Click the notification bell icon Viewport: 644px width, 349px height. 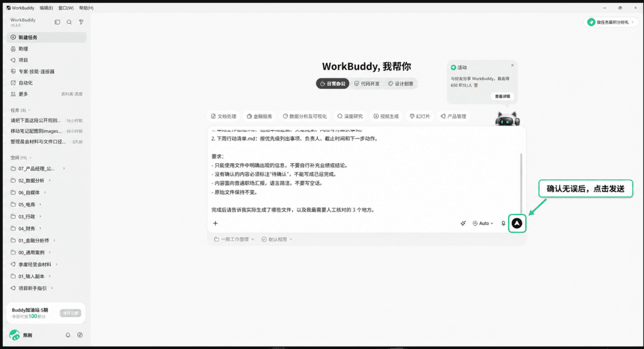pos(68,335)
